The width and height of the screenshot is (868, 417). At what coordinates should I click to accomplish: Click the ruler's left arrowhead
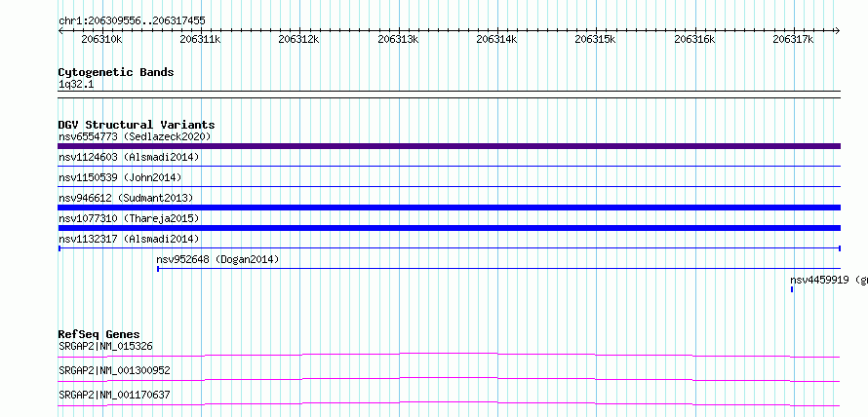pyautogui.click(x=60, y=31)
